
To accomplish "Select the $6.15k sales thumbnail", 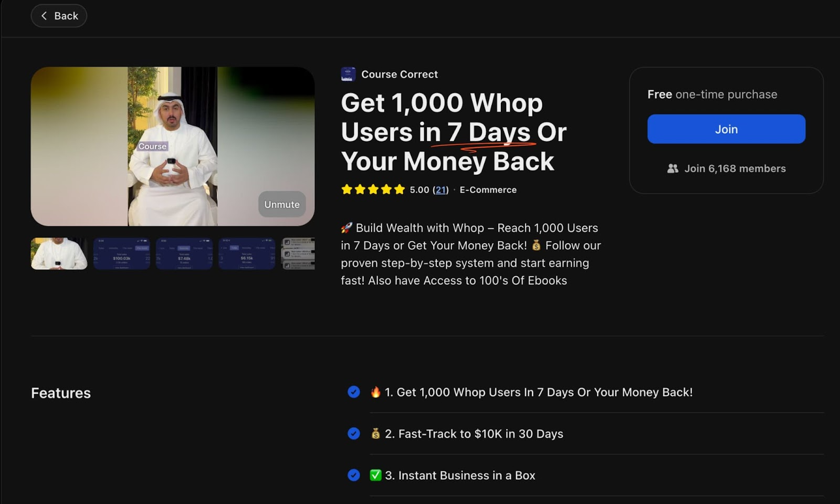I will coord(247,254).
